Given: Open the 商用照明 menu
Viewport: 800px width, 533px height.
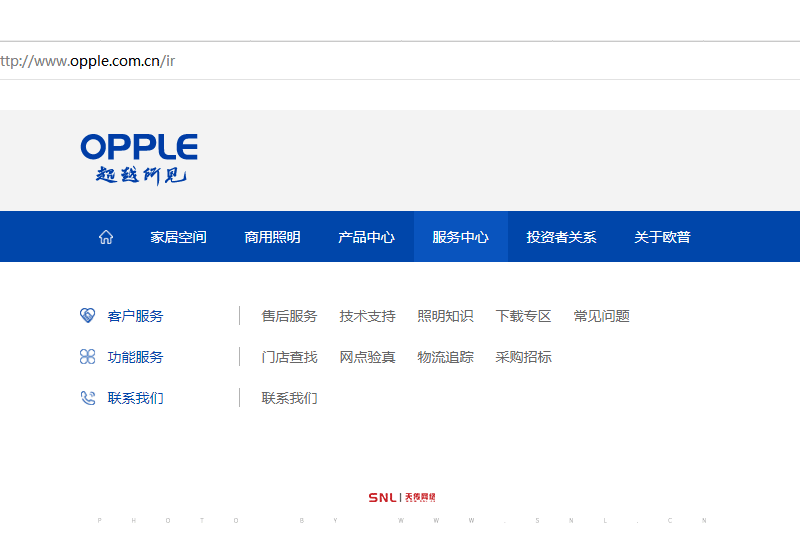Looking at the screenshot, I should click(272, 237).
